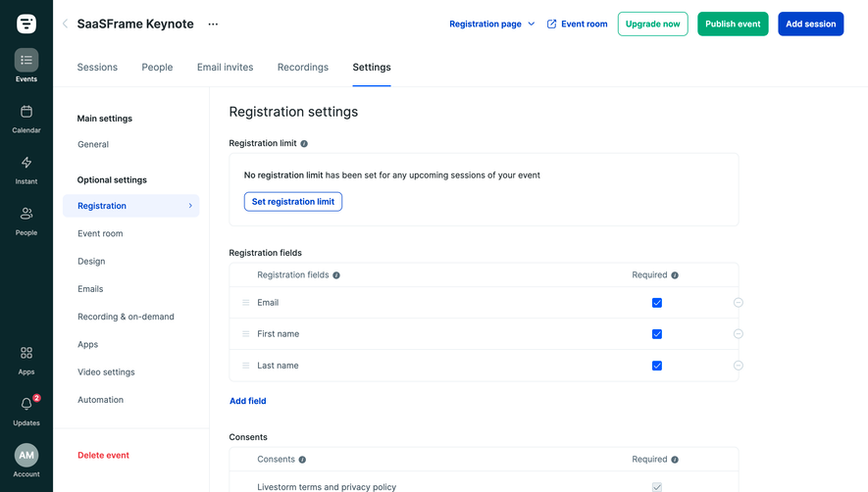Click Set registration limit button

tap(293, 202)
